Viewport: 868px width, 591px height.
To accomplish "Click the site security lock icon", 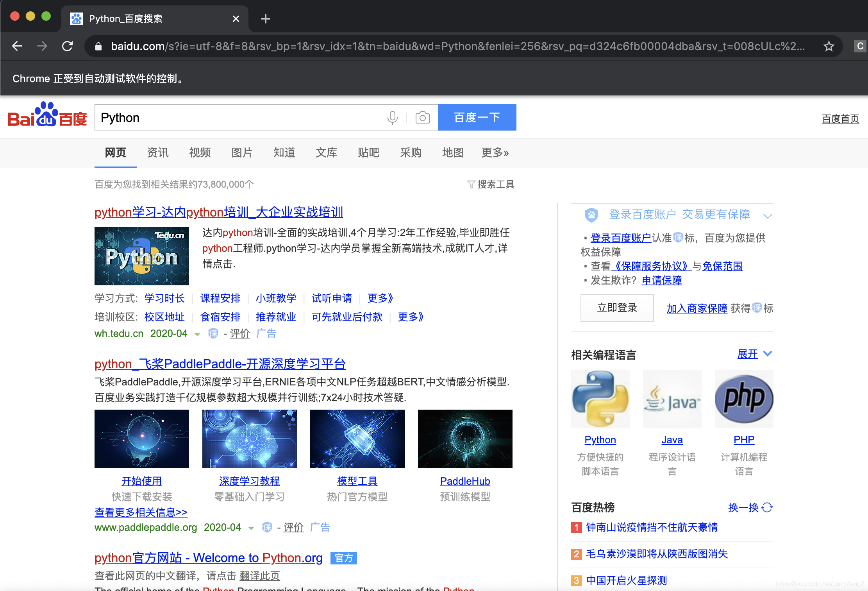I will click(98, 47).
